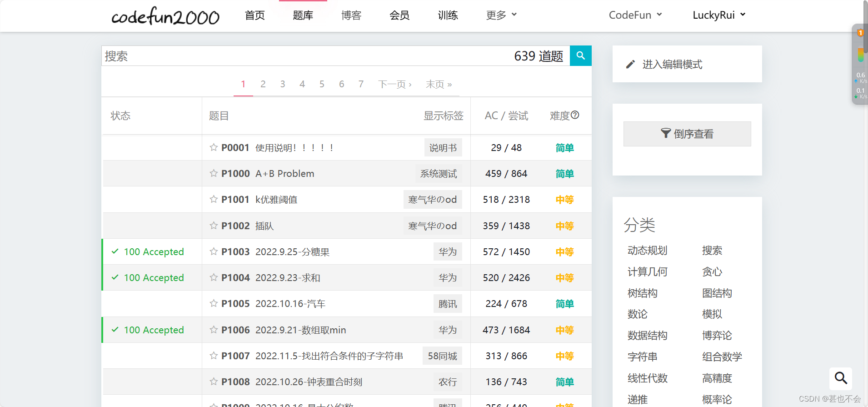Go to page 3 of problems

coord(283,84)
